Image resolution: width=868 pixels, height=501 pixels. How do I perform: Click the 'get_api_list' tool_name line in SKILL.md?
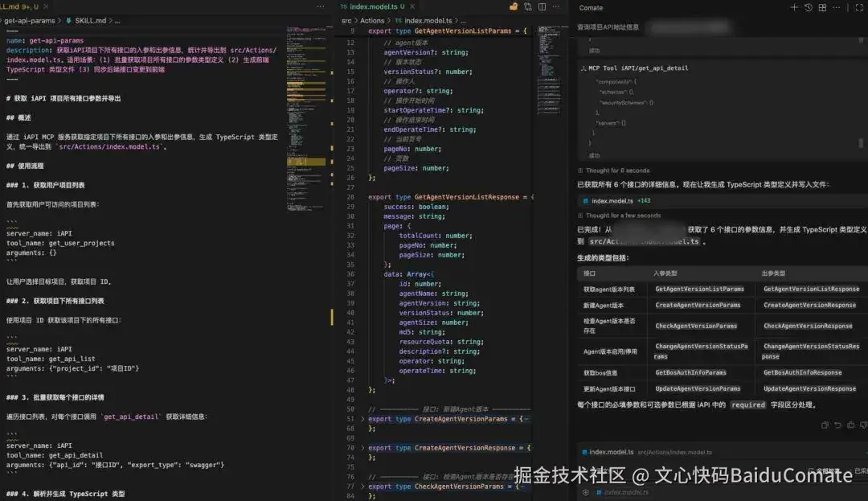point(51,359)
